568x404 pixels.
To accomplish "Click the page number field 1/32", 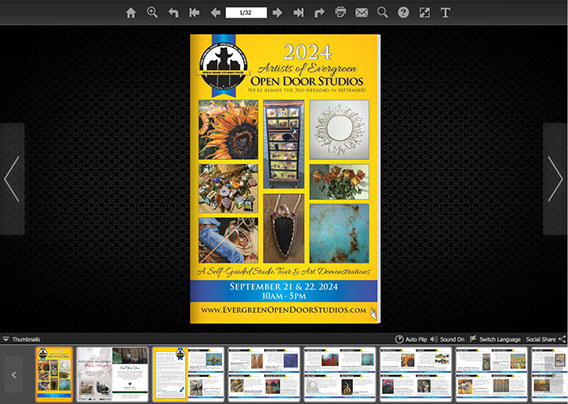I will click(246, 13).
